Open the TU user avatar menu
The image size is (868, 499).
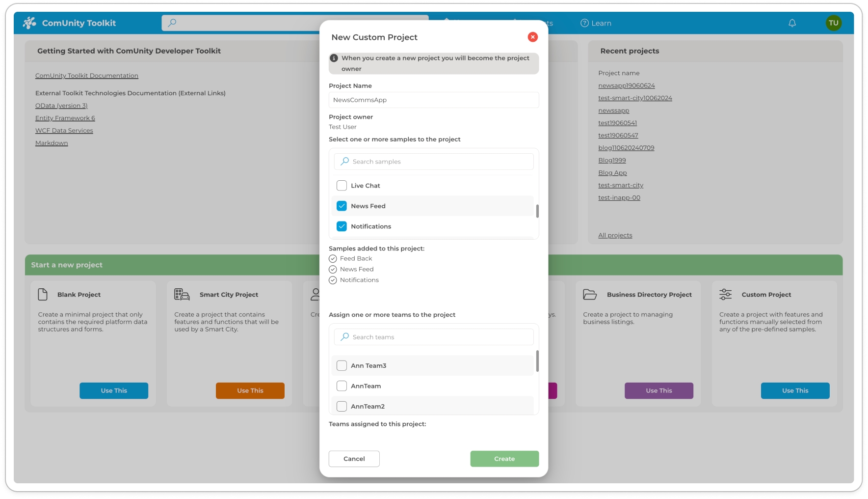tap(833, 23)
